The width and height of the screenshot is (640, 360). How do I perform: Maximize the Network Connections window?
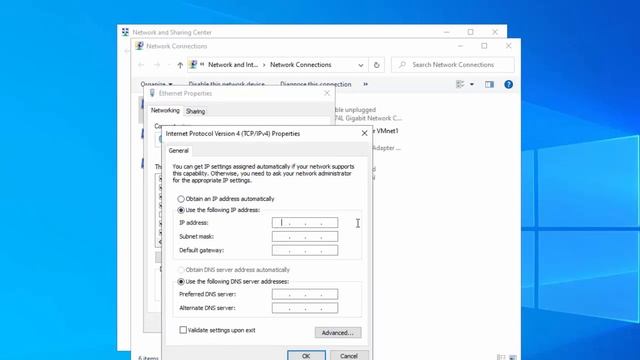pos(484,46)
